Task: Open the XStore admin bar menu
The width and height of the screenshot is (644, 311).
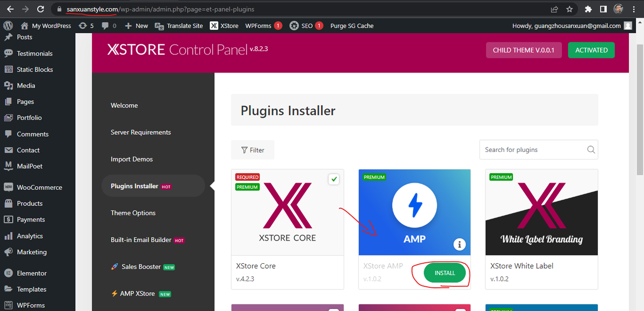Action: click(224, 26)
